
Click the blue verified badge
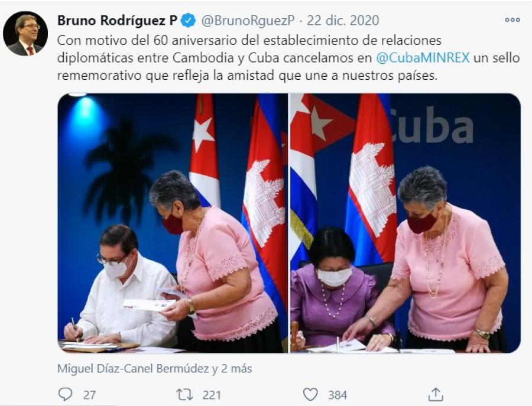point(188,21)
